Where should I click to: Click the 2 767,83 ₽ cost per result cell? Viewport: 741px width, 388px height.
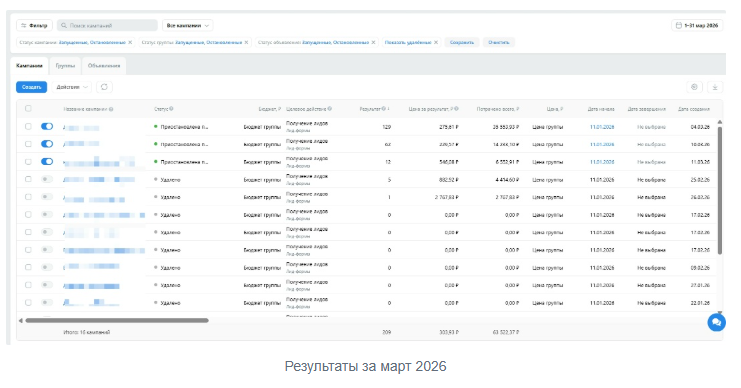(447, 197)
